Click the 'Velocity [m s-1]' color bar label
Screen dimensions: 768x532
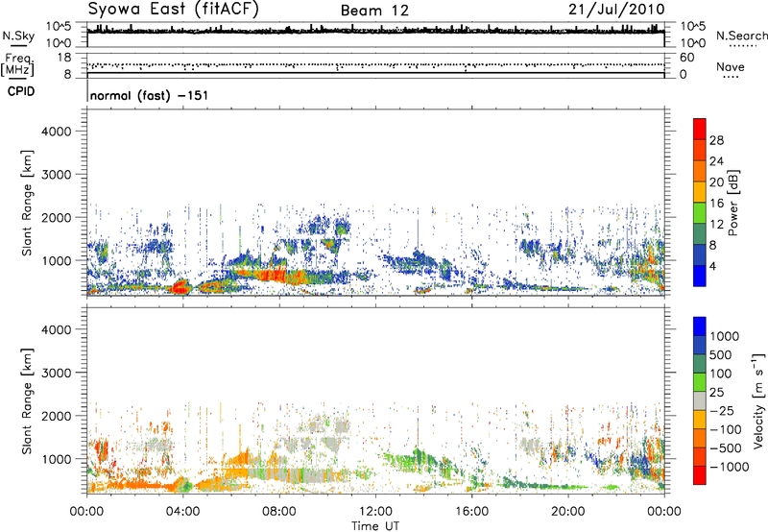pyautogui.click(x=758, y=400)
